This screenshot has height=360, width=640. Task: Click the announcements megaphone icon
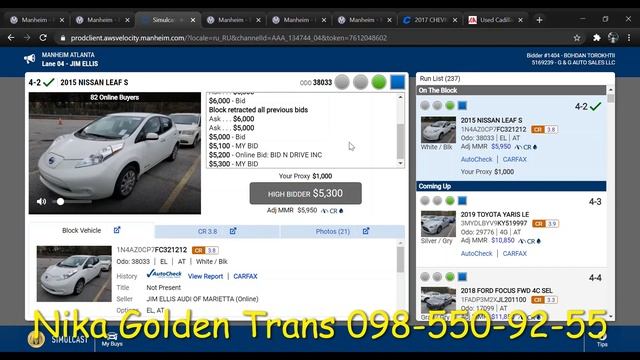29,59
